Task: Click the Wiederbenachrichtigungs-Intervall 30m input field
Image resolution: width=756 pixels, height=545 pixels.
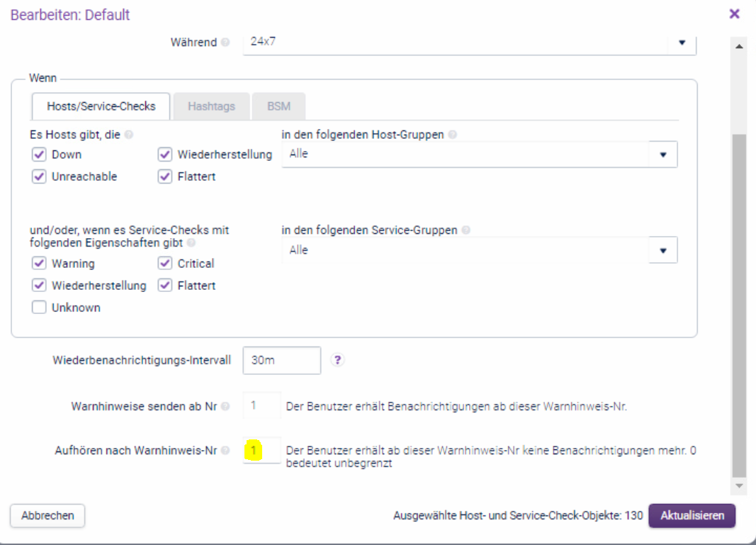Action: coord(281,360)
